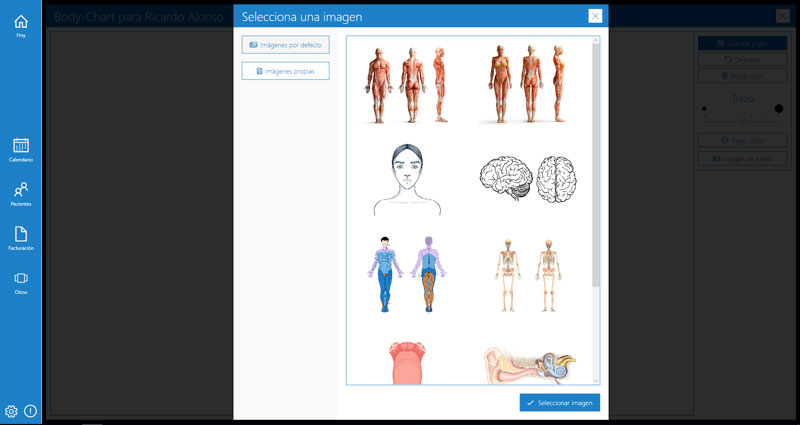Click Borrar todo in Body-Chart window
This screenshot has width=800, height=425.
[742, 76]
